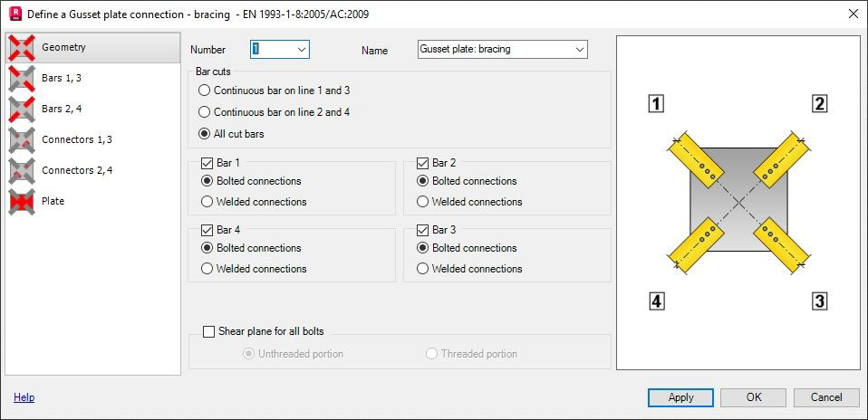
Task: Click bar number 3 label in diagram
Action: [x=819, y=301]
